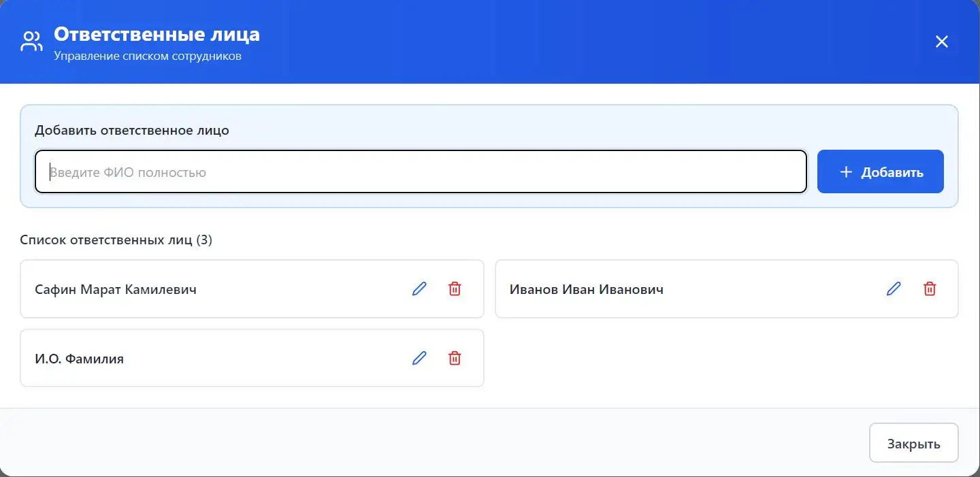Focus the Введите ФИО полностью input field
The height and width of the screenshot is (477, 980).
[x=421, y=171]
